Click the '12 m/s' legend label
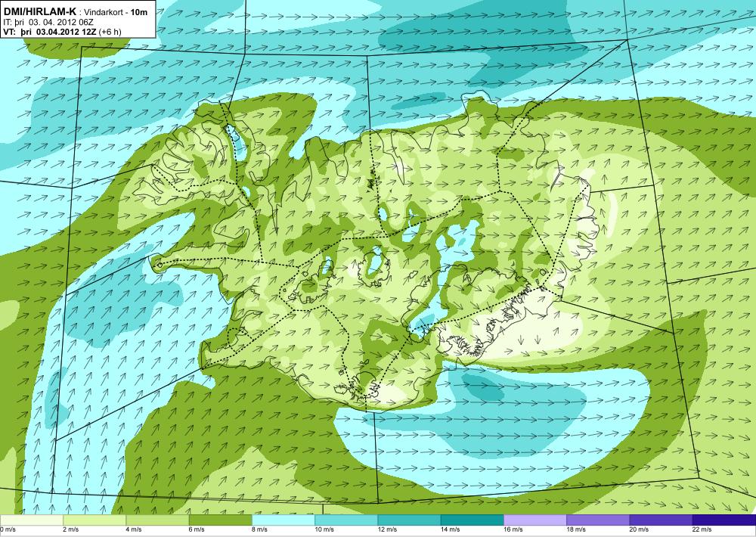Screen dimensions: 756x537 pos(388,529)
